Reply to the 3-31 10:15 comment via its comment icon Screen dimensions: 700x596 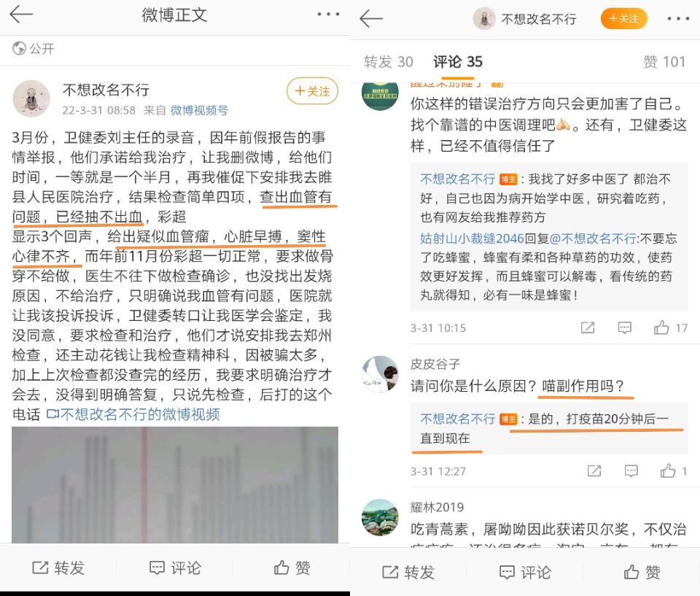pyautogui.click(x=624, y=328)
